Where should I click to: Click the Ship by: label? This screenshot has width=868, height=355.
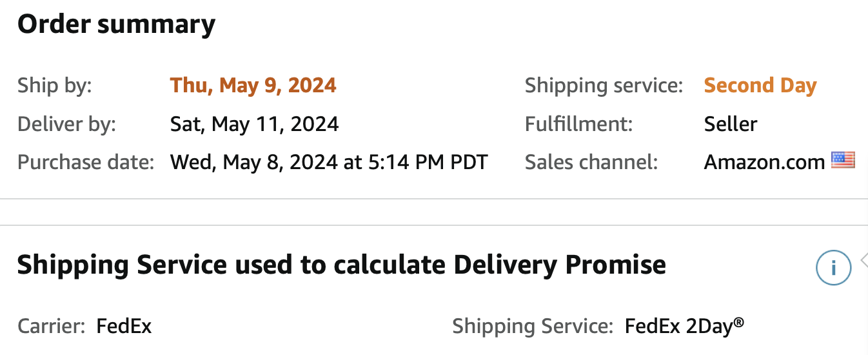coord(55,85)
